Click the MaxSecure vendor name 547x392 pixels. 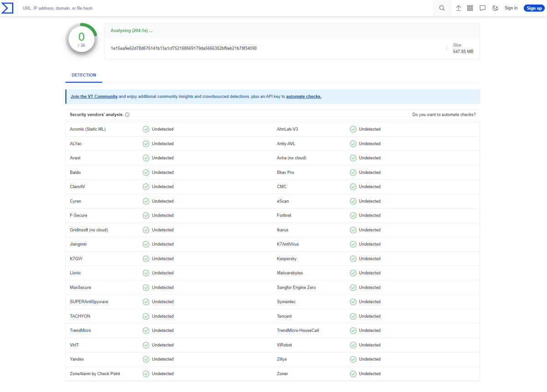click(81, 288)
